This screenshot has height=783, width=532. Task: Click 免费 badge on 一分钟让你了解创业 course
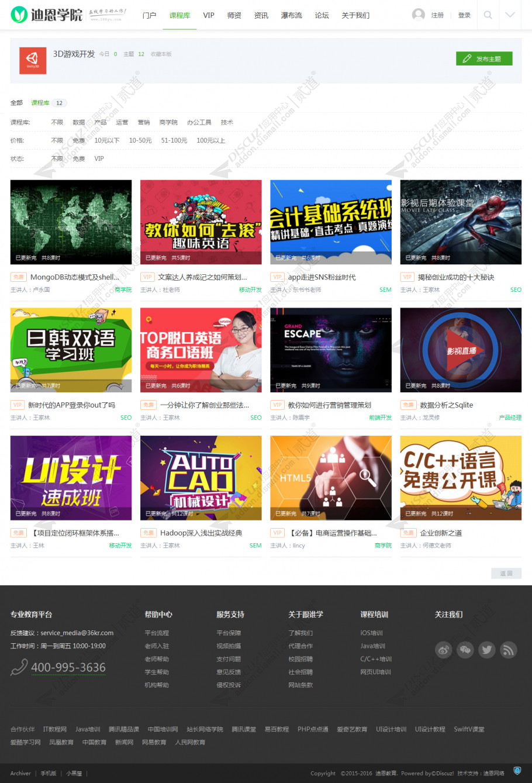148,405
